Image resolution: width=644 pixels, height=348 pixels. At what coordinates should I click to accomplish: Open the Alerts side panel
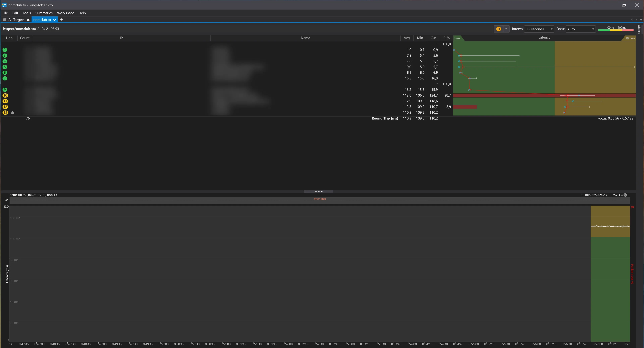pyautogui.click(x=639, y=29)
